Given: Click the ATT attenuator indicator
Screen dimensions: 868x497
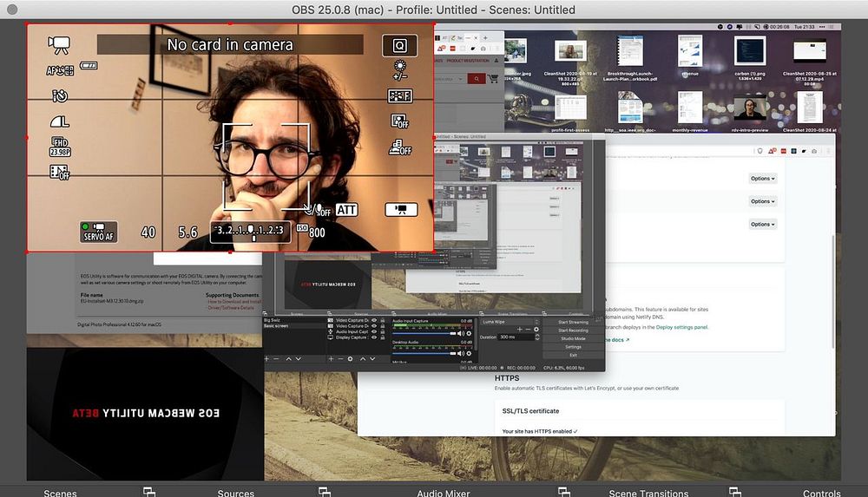Looking at the screenshot, I should pos(346,210).
